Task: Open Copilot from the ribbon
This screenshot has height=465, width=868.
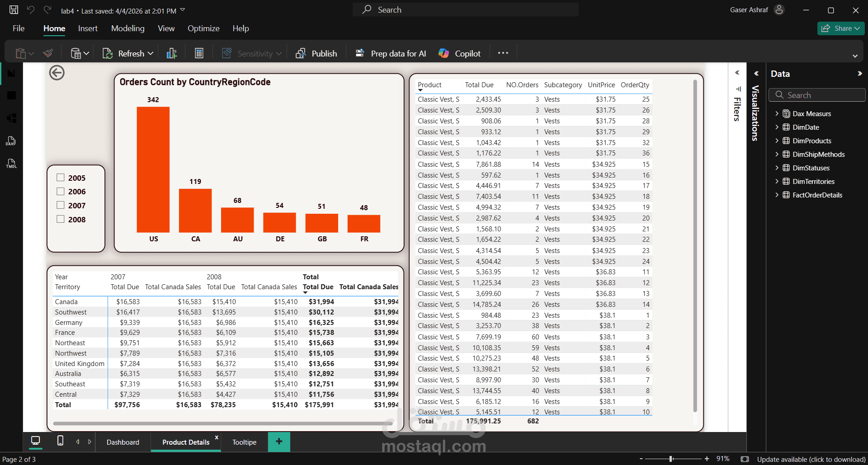Action: (459, 53)
